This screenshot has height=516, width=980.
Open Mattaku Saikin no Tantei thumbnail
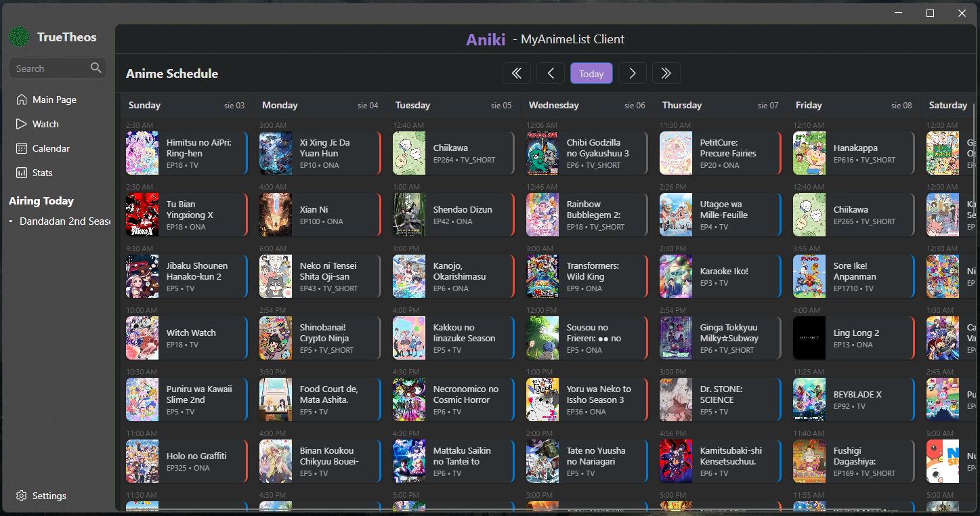point(409,461)
